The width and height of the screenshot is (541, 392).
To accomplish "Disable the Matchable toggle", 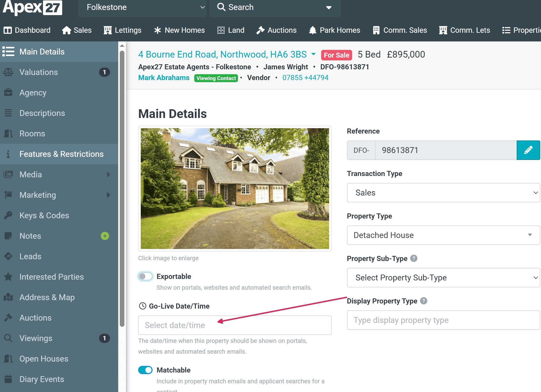I will point(145,370).
